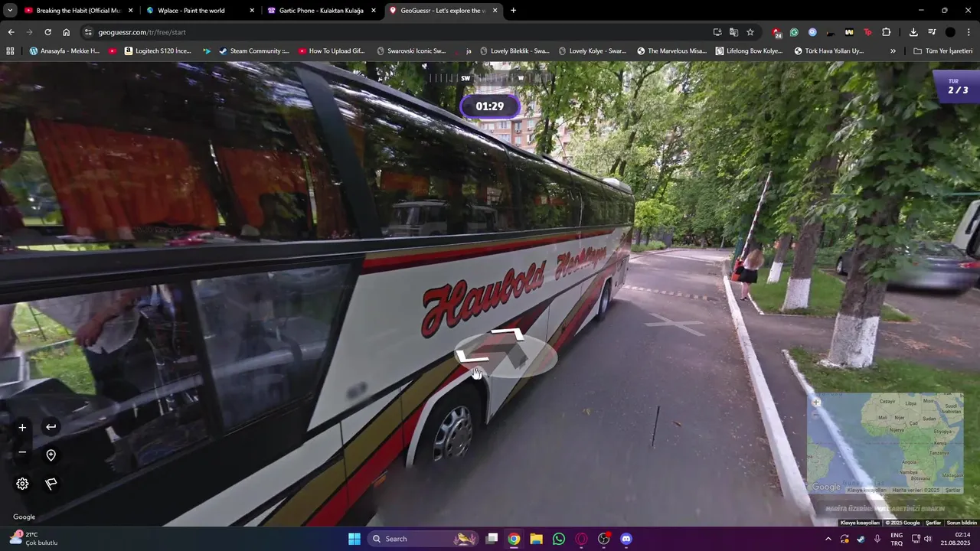The width and height of the screenshot is (980, 551).
Task: Zoom out with the minus button
Action: pyautogui.click(x=22, y=452)
